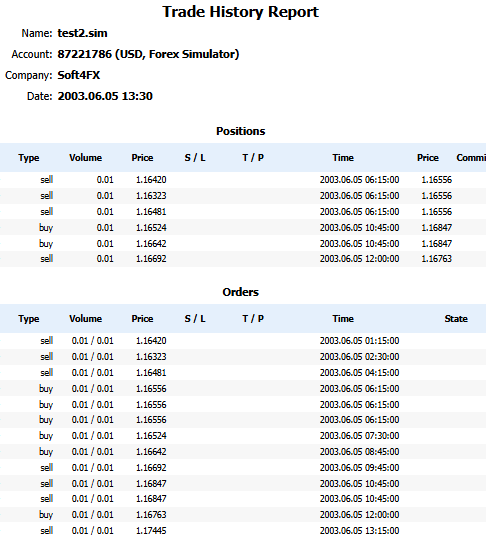Click the T / P header in Positions table
486x548 pixels.
pyautogui.click(x=253, y=158)
